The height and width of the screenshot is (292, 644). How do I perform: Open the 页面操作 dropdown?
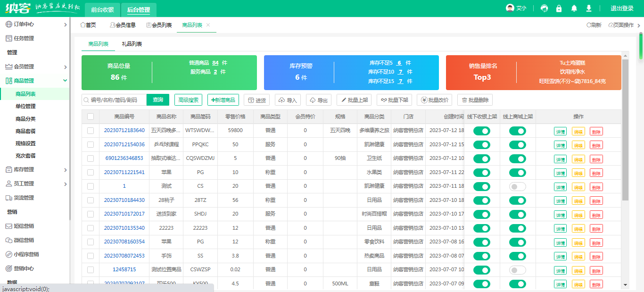click(x=621, y=25)
